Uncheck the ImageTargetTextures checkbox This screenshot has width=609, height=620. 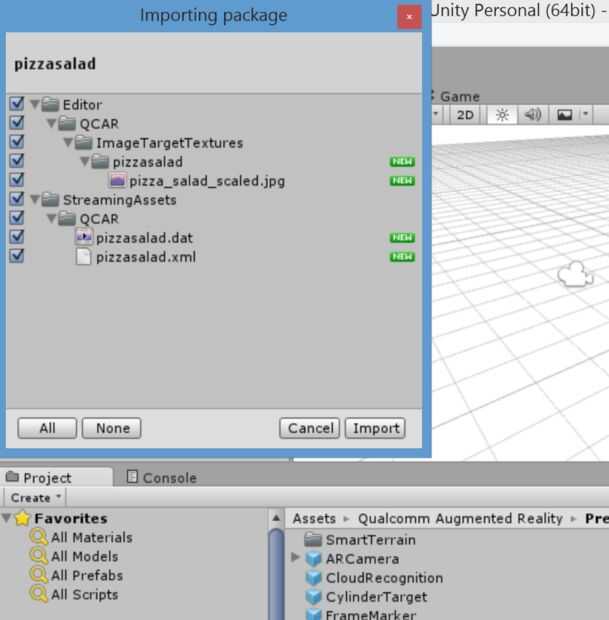pos(17,142)
